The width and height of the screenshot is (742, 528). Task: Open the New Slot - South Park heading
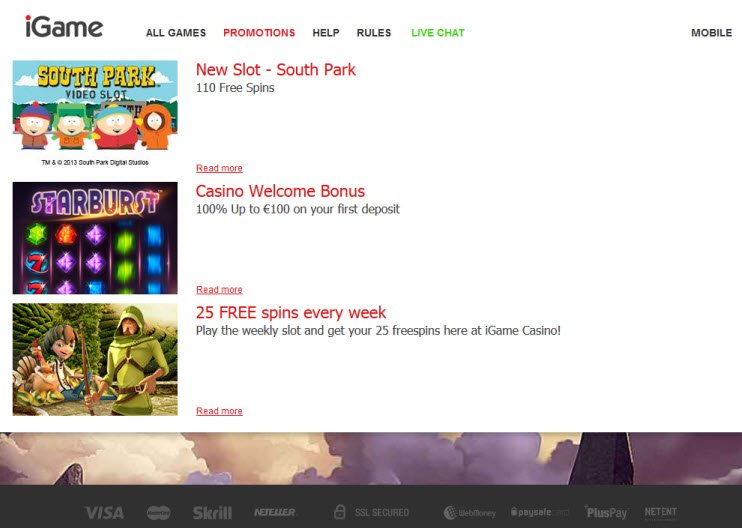click(x=275, y=70)
